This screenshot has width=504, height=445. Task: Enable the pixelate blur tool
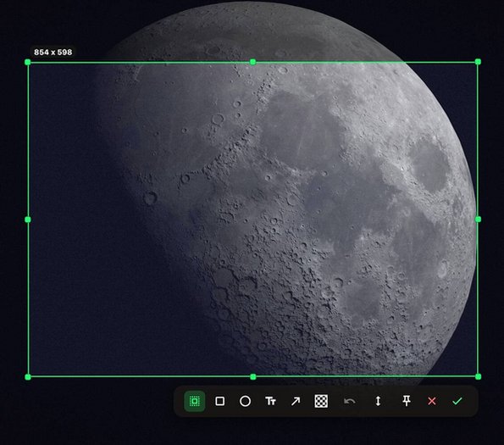[x=321, y=401]
